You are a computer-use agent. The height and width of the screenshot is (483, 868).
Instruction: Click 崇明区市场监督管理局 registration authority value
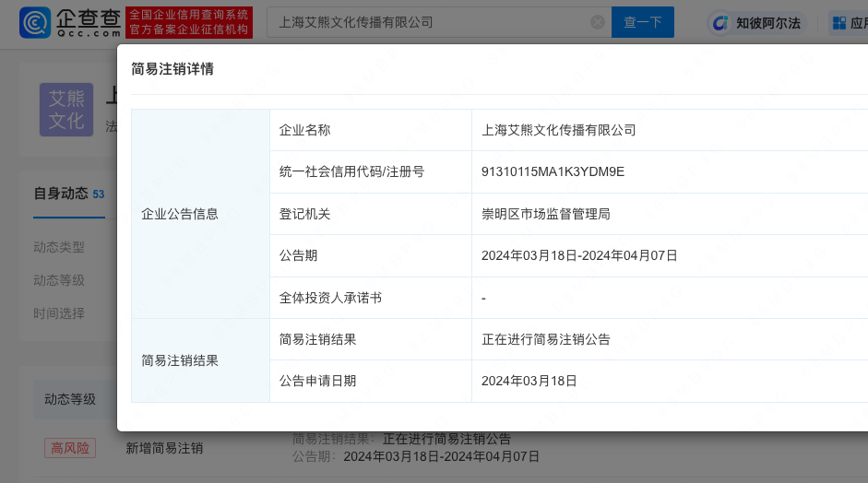point(545,214)
